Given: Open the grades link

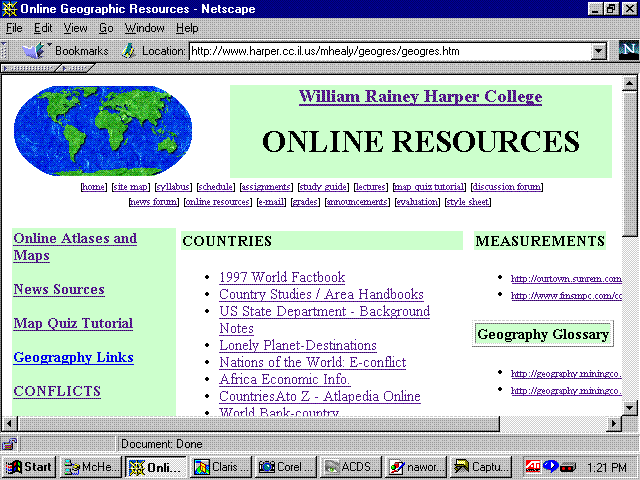Looking at the screenshot, I should tap(305, 202).
